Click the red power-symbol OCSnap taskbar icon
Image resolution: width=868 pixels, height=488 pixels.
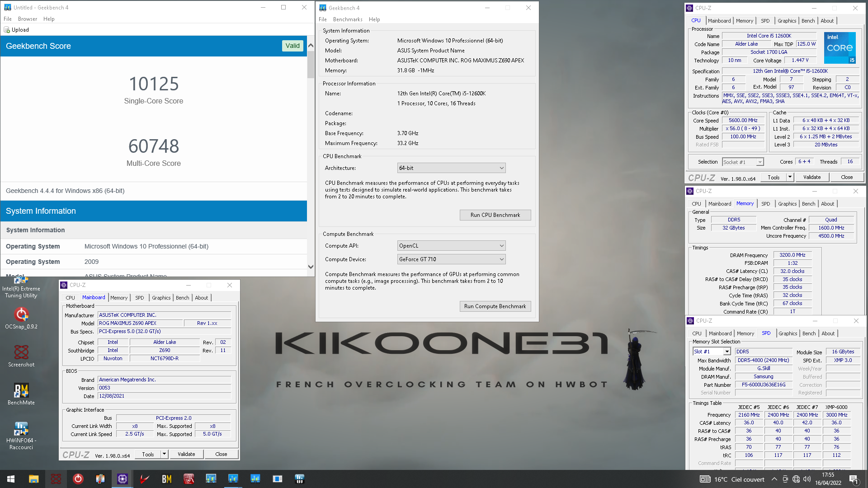78,479
